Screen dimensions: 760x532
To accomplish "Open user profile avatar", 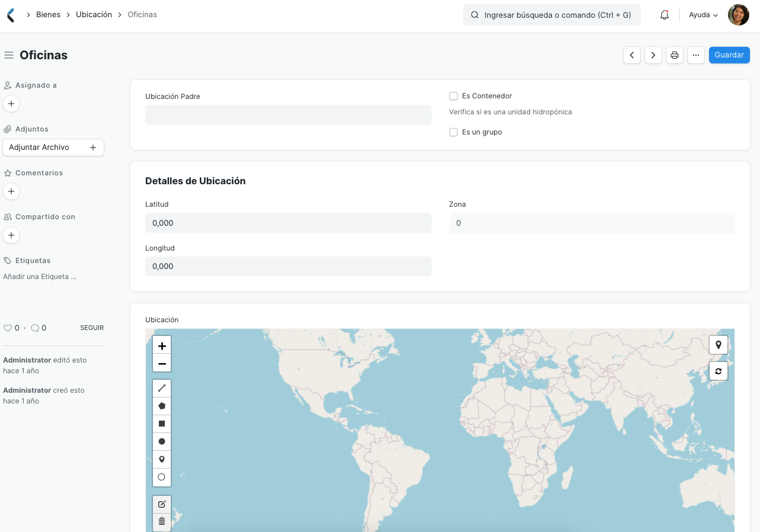I will pyautogui.click(x=739, y=15).
